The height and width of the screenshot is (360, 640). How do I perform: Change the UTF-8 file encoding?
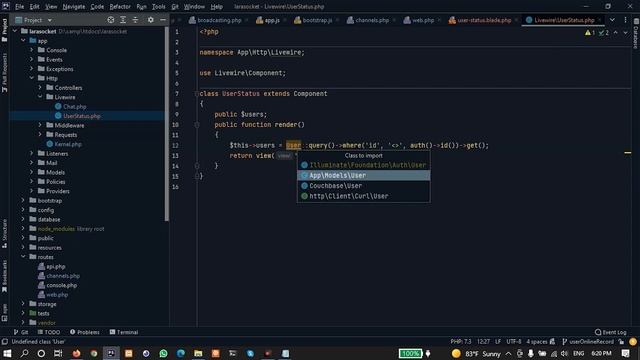click(513, 342)
